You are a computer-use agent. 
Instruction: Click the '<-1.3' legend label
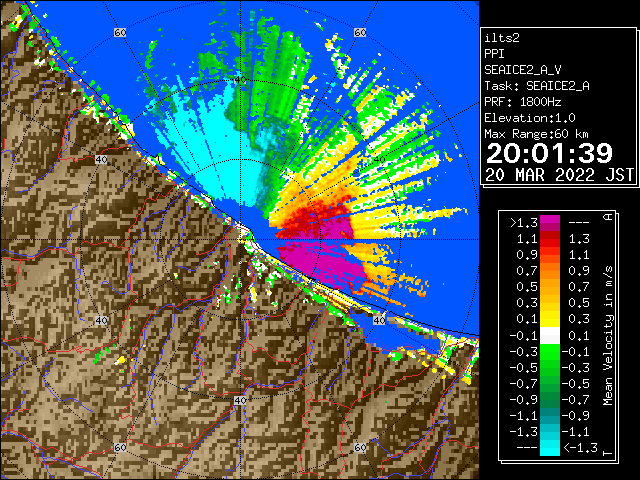[580, 448]
